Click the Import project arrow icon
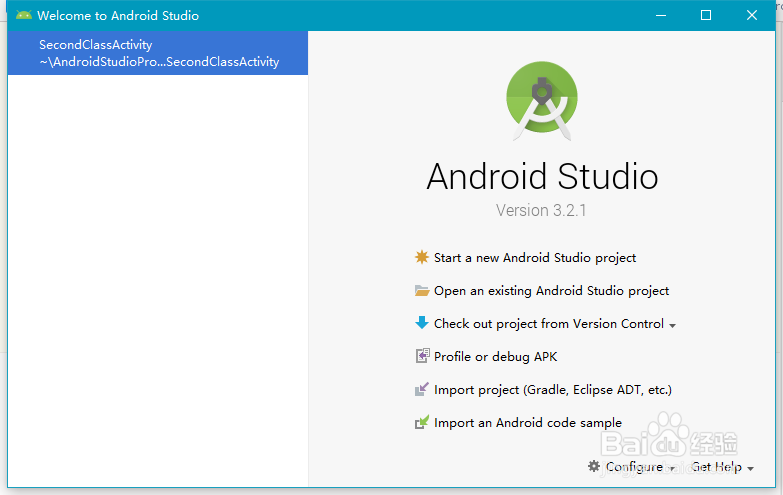 pos(422,389)
